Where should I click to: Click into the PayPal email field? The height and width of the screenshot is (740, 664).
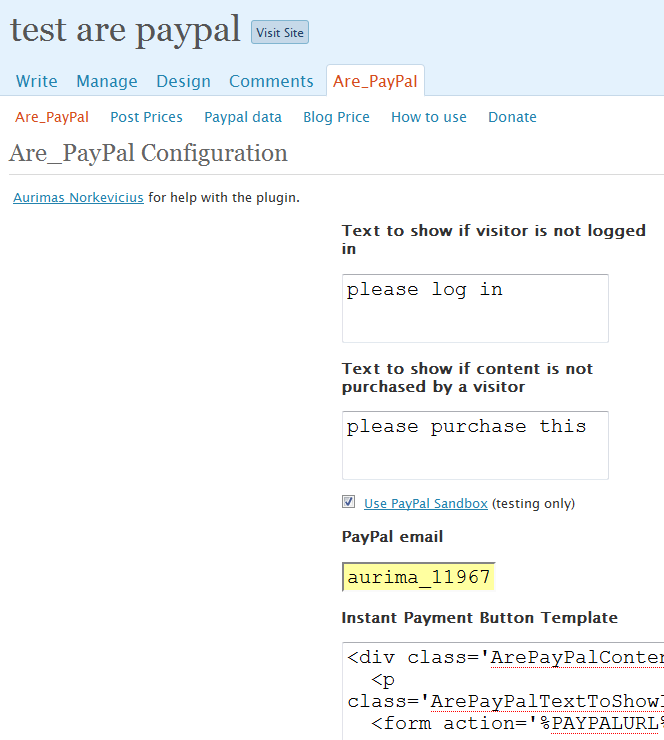click(x=419, y=577)
